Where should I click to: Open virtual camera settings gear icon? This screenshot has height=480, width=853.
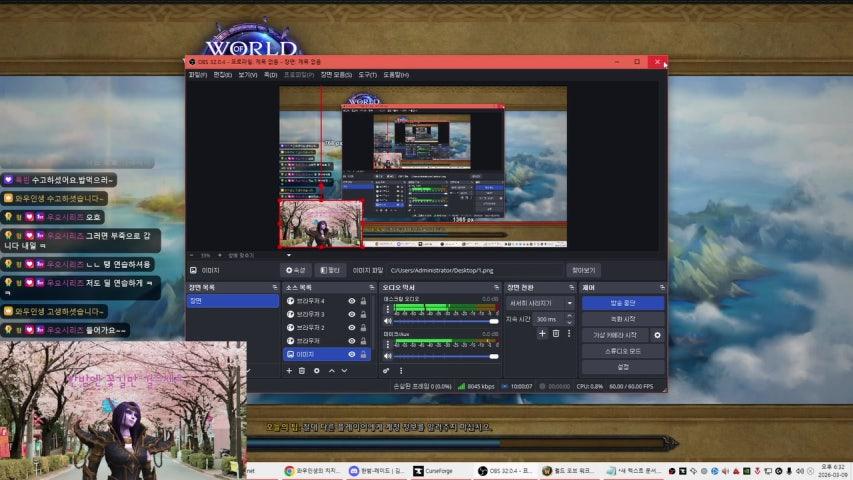[x=657, y=335]
